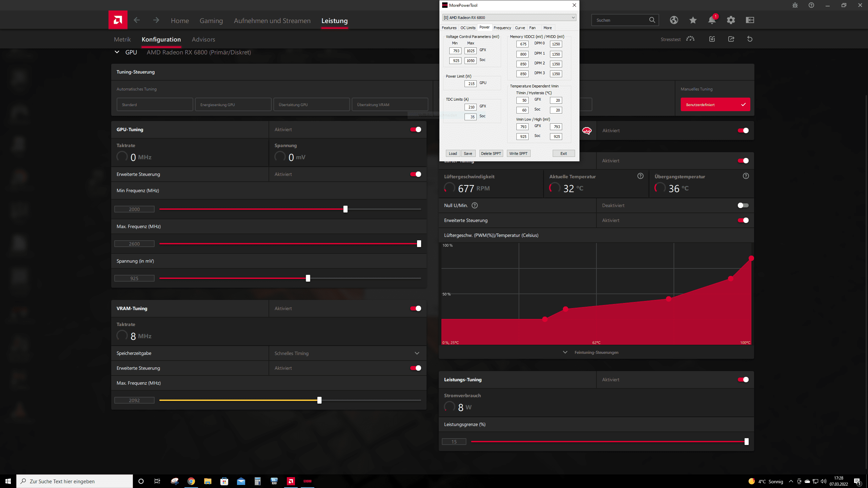Click Write SPPT button
The image size is (868, 488).
(518, 154)
